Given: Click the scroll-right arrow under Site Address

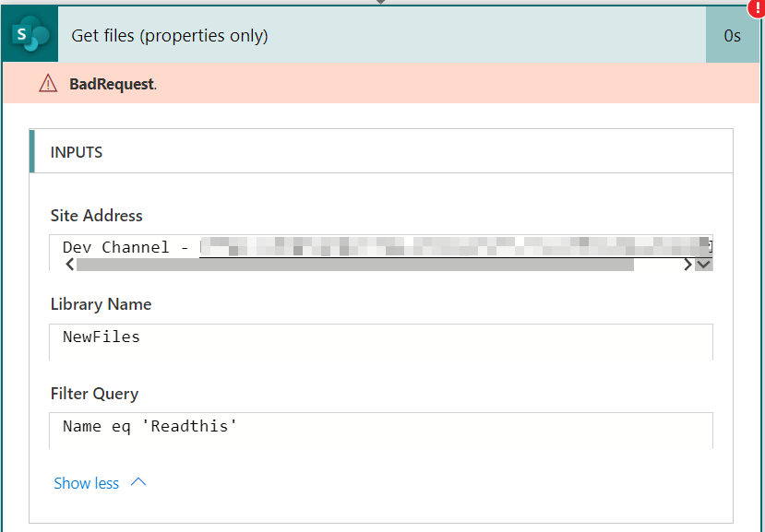Looking at the screenshot, I should [x=687, y=265].
